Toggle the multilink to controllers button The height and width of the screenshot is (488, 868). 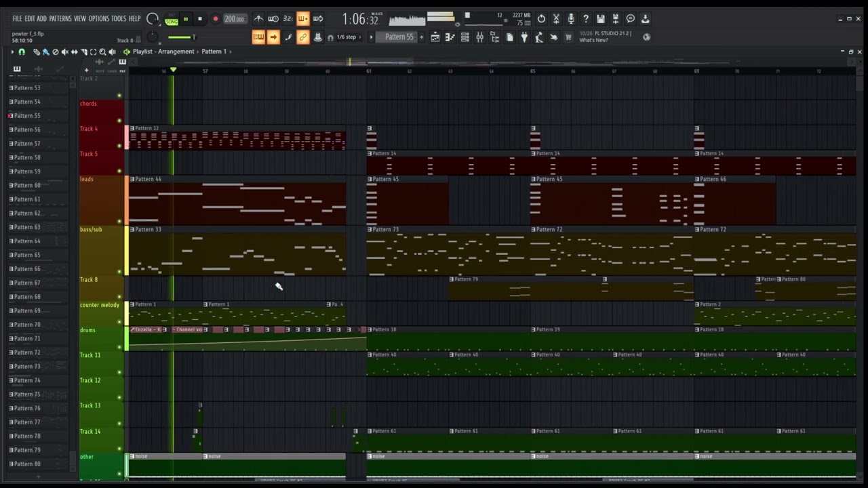[302, 37]
